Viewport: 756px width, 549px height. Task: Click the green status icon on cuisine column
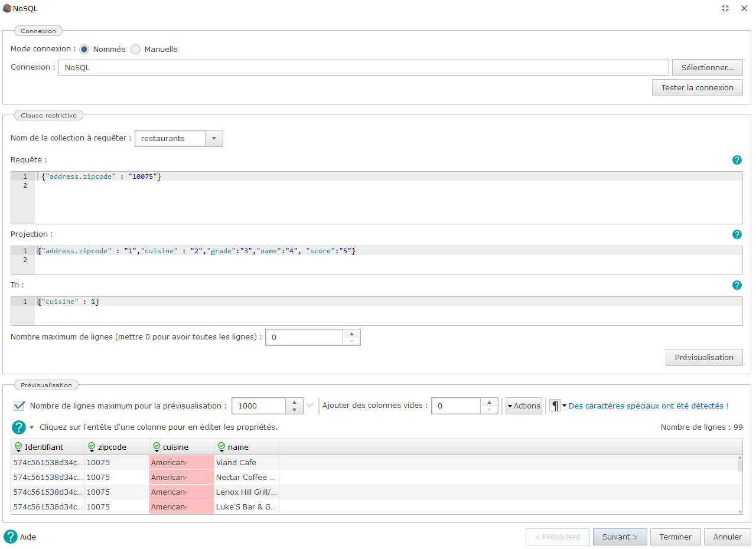tap(157, 447)
